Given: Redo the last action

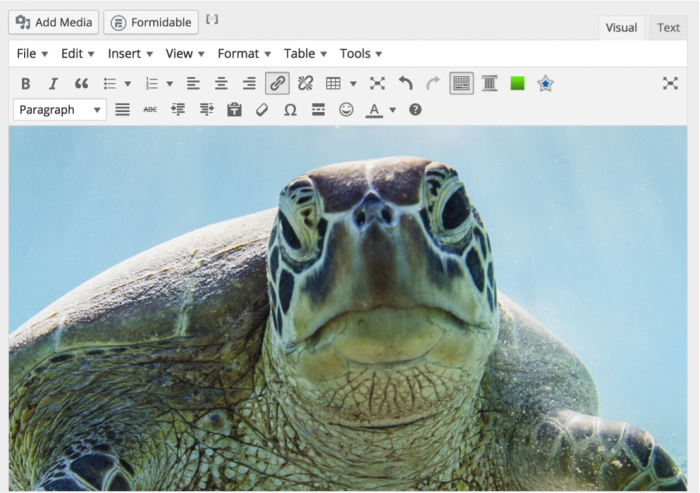Looking at the screenshot, I should coord(433,84).
